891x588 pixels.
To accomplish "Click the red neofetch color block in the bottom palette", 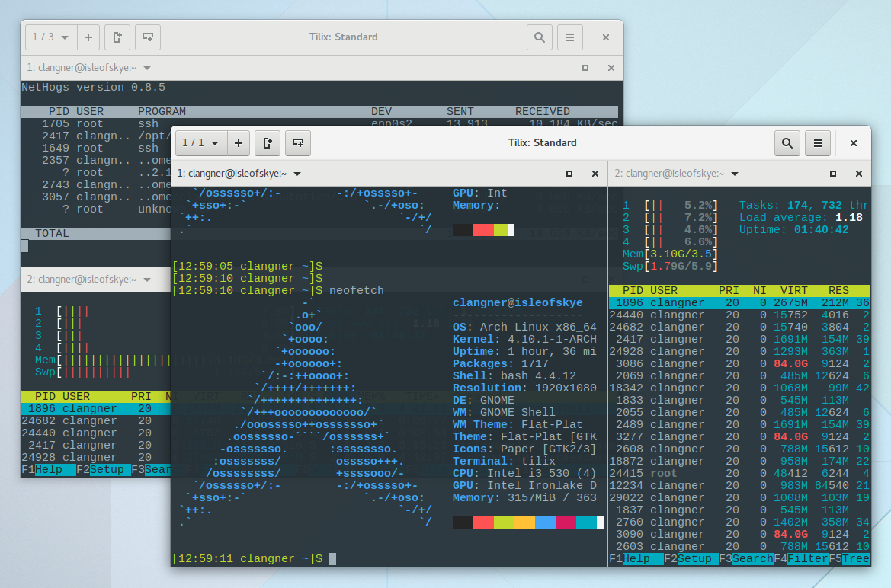I will pyautogui.click(x=483, y=522).
